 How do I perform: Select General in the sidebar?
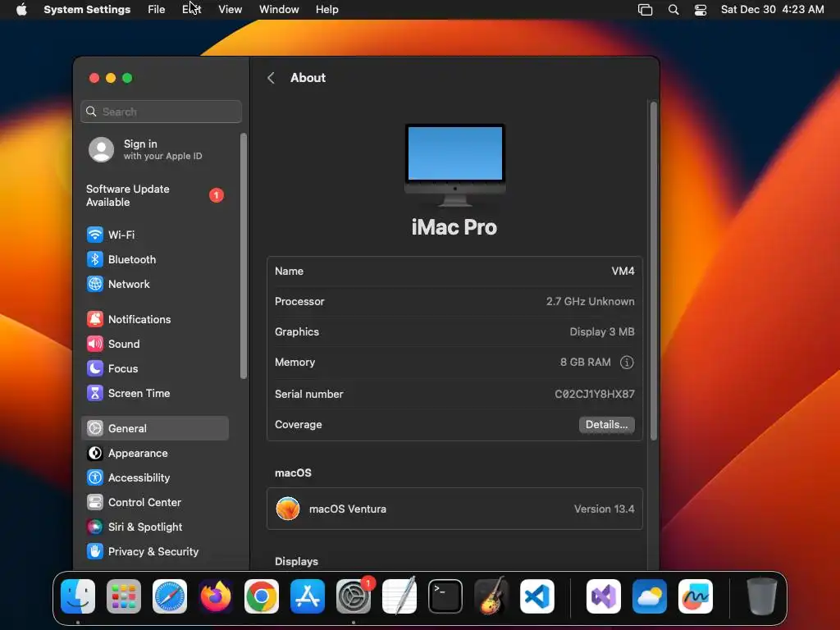tap(154, 428)
